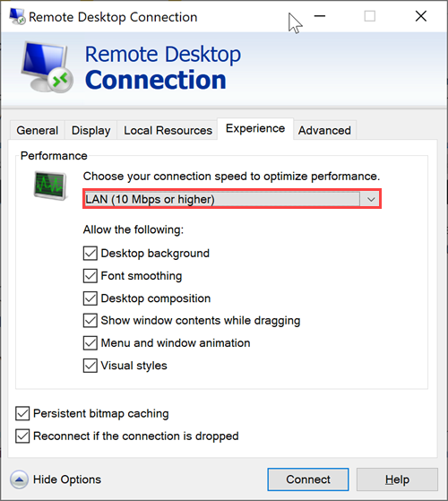Select LAN (10 Mbps or higher) combo box
The width and height of the screenshot is (448, 501).
(x=232, y=199)
